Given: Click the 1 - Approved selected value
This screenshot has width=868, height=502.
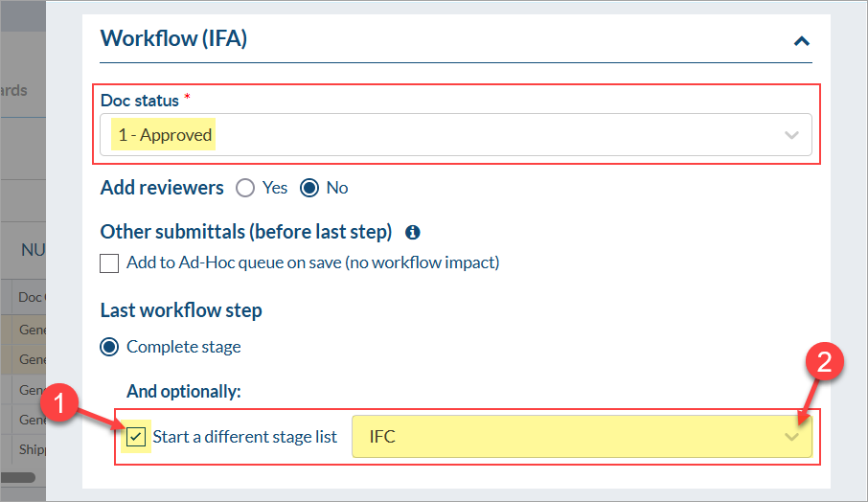Looking at the screenshot, I should (x=165, y=135).
